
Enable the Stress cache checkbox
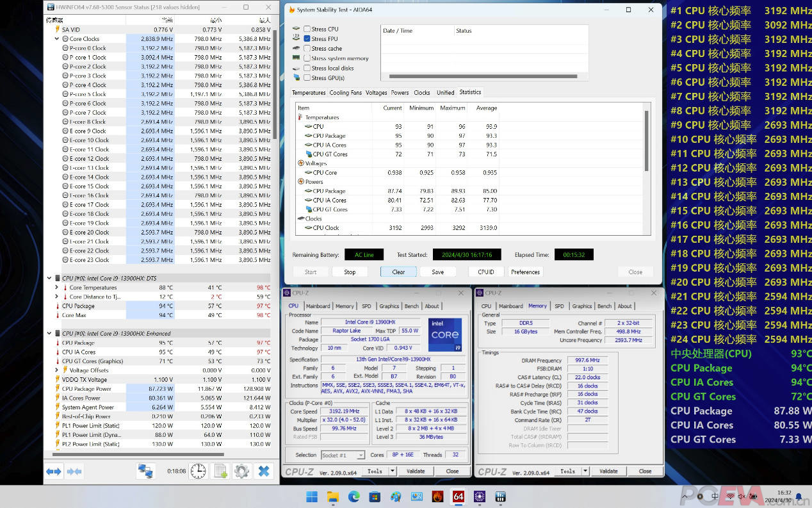pos(307,48)
